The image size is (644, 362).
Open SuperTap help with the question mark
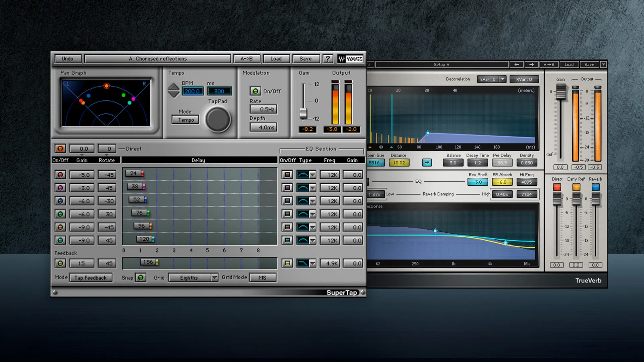coord(328,59)
